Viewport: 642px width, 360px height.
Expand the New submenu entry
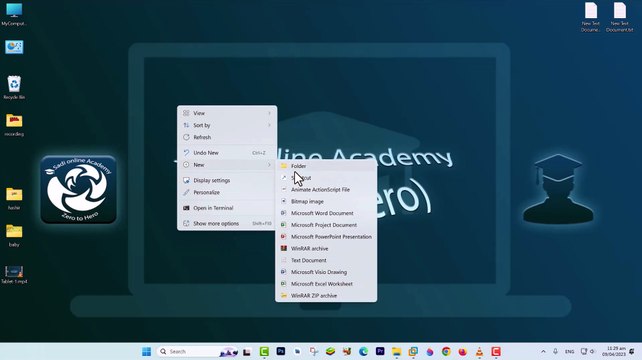pos(227,165)
